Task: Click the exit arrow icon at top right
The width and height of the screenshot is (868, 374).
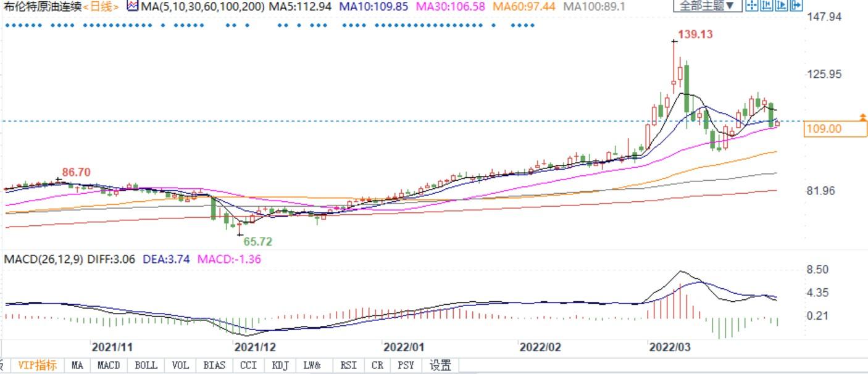Action: pyautogui.click(x=796, y=6)
